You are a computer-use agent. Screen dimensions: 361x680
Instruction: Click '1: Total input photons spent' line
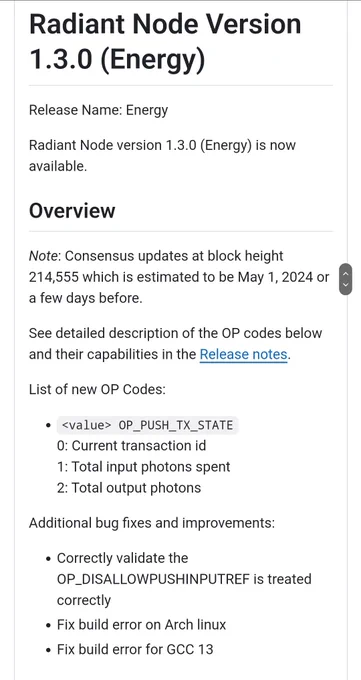[143, 467]
